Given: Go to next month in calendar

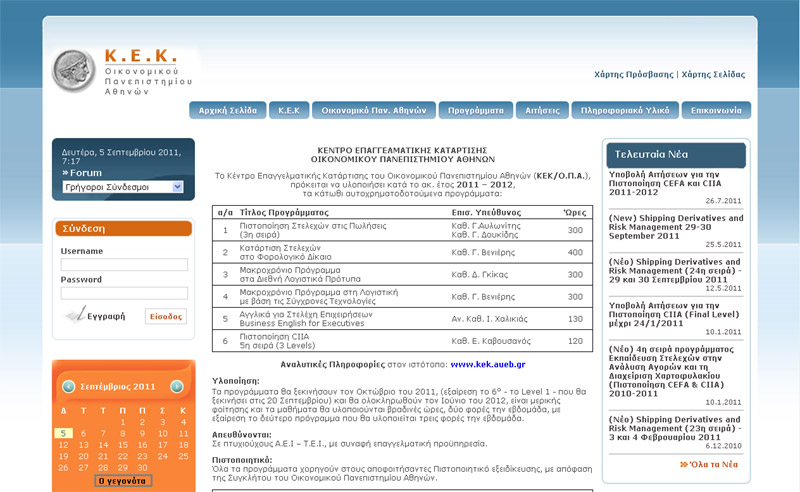Looking at the screenshot, I should click(x=176, y=386).
